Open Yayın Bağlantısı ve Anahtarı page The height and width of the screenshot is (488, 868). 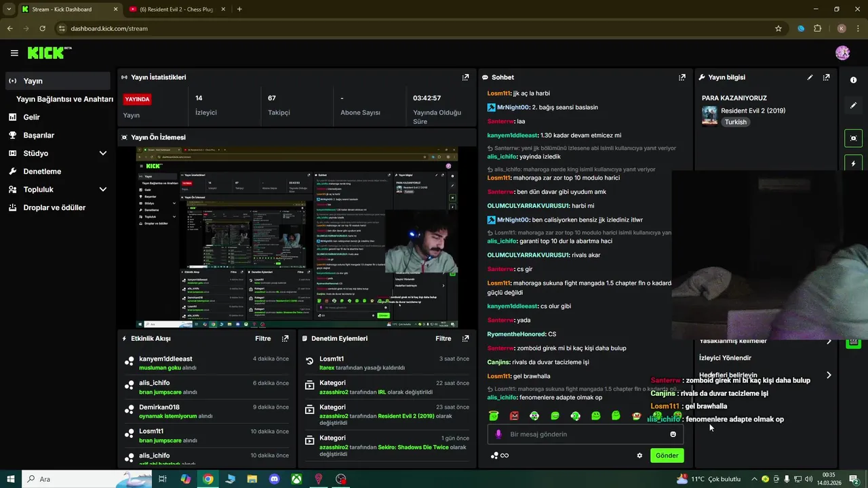pyautogui.click(x=64, y=99)
